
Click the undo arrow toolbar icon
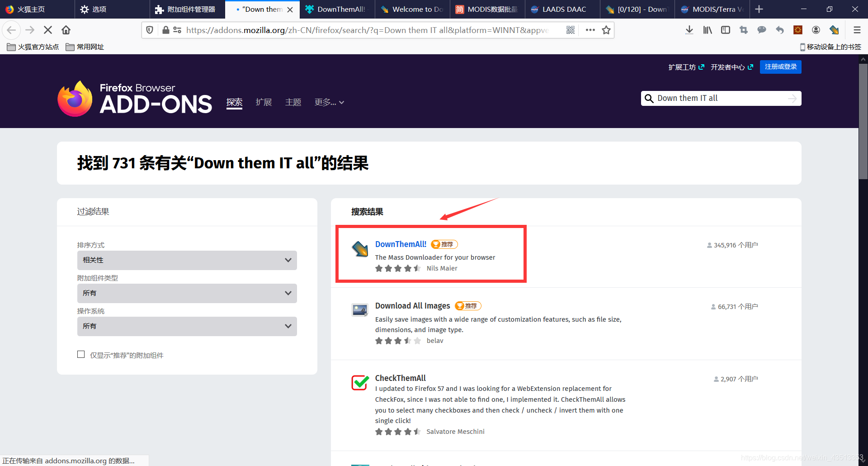coord(780,30)
